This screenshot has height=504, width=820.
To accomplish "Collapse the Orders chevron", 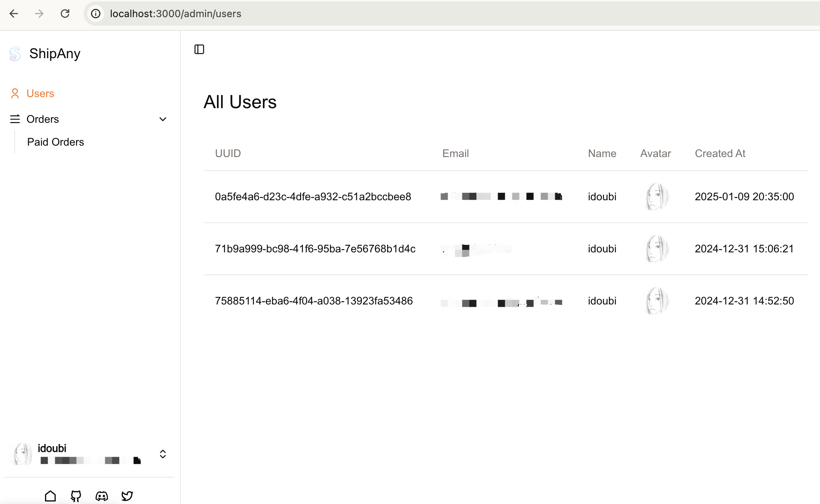I will tap(163, 119).
